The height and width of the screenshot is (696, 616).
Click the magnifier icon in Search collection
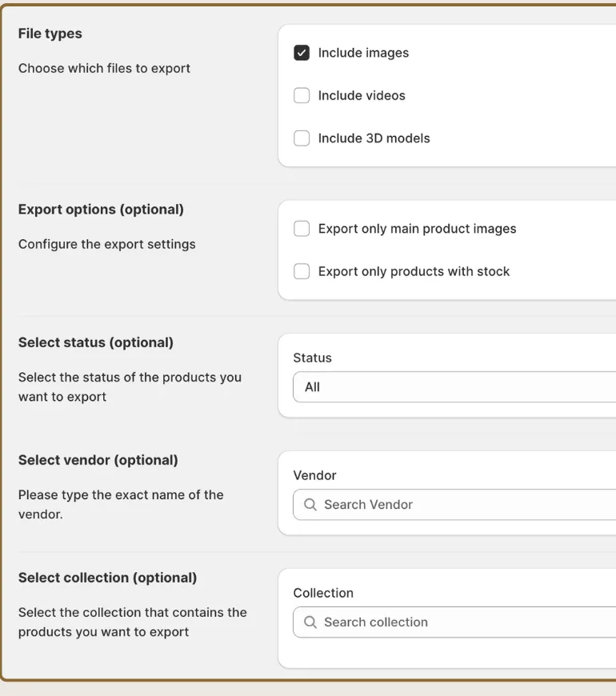pos(310,622)
